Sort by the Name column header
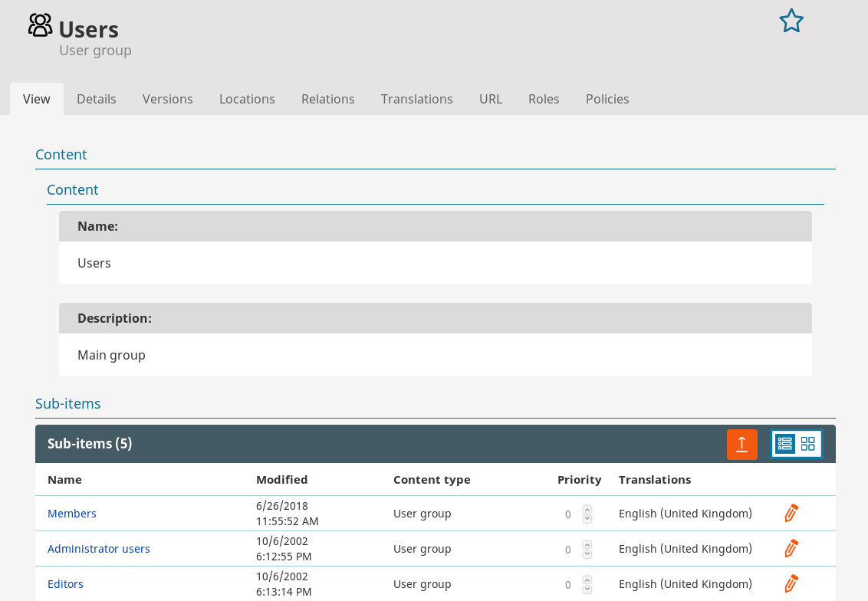The width and height of the screenshot is (868, 601). click(x=64, y=480)
